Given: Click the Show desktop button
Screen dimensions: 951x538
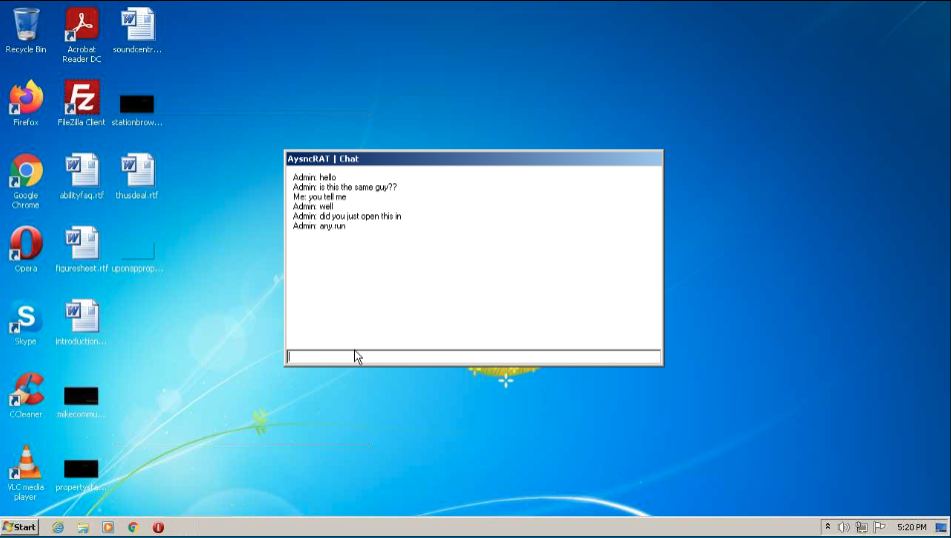Looking at the screenshot, I should (941, 527).
